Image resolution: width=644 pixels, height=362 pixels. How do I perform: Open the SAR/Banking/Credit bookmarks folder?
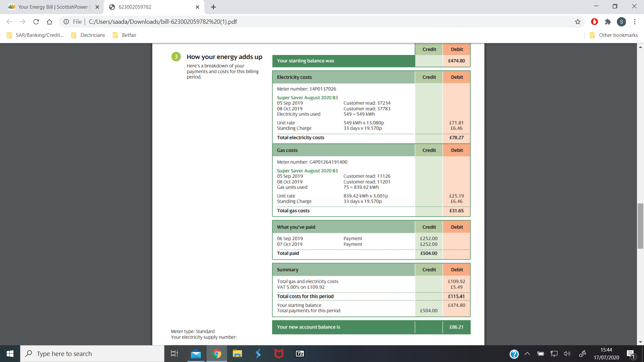pos(35,35)
